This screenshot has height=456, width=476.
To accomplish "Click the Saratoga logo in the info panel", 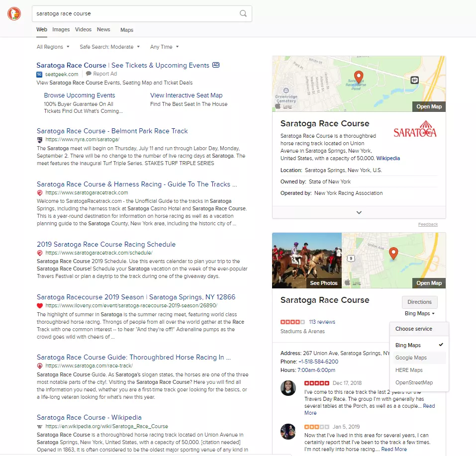I will (x=415, y=129).
